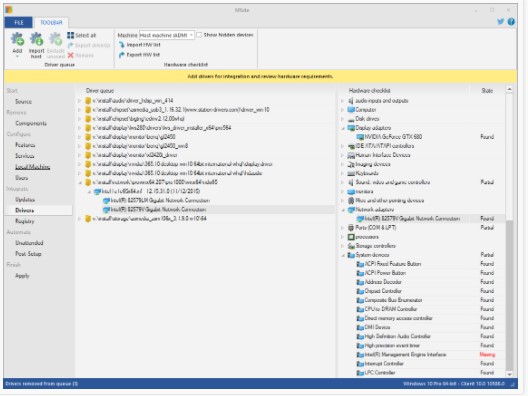Click the Keyboards category icon
This screenshot has height=396, width=528.
[351, 173]
